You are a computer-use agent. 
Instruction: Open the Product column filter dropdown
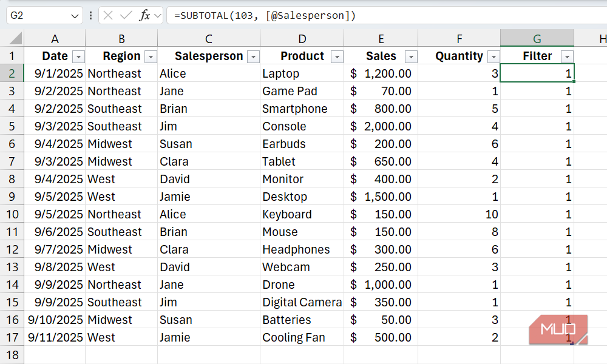pos(337,56)
